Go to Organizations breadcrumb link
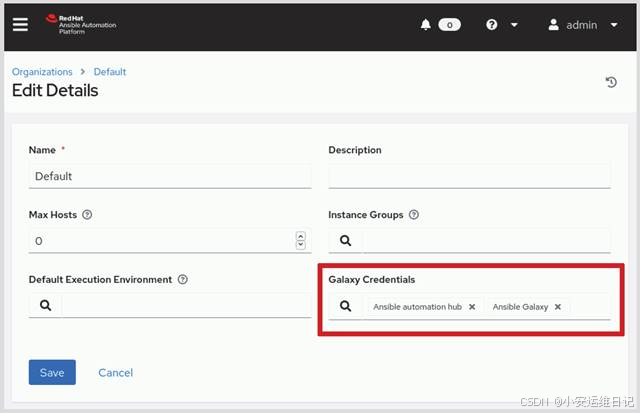640x413 pixels. click(42, 72)
